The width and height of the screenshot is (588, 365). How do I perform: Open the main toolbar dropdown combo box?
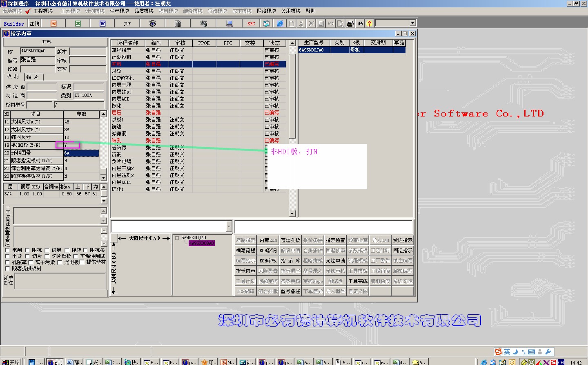coord(412,23)
